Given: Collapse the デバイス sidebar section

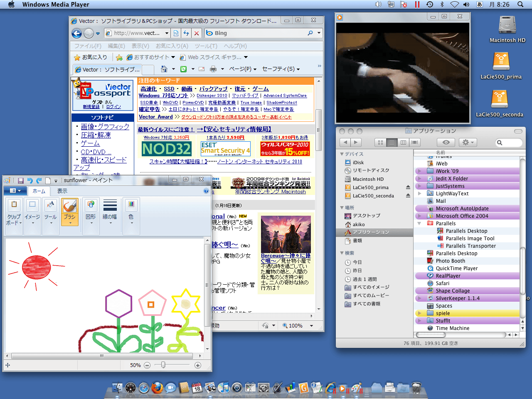Looking at the screenshot, I should pos(342,154).
